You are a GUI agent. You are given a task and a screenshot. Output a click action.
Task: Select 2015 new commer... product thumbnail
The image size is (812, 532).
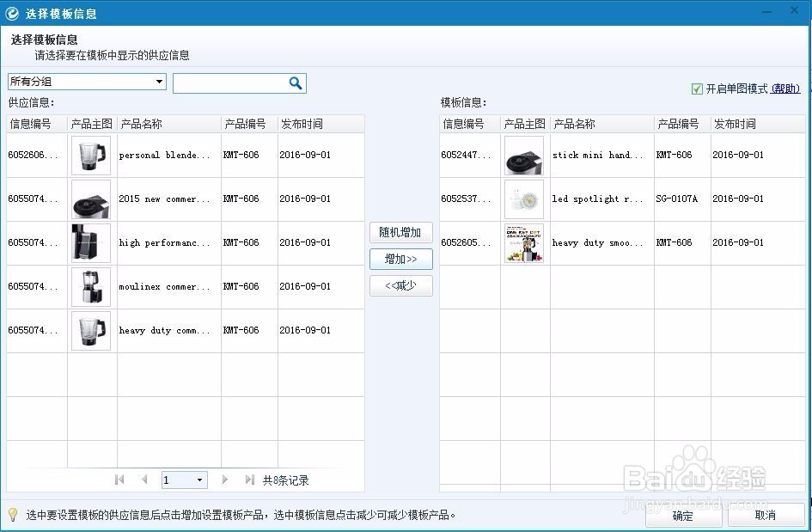pyautogui.click(x=91, y=199)
